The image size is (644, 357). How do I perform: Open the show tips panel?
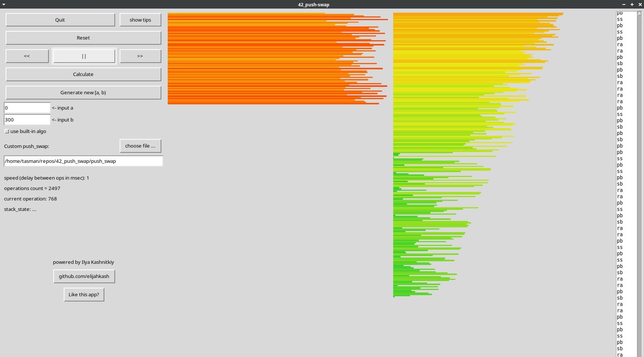[x=140, y=20]
